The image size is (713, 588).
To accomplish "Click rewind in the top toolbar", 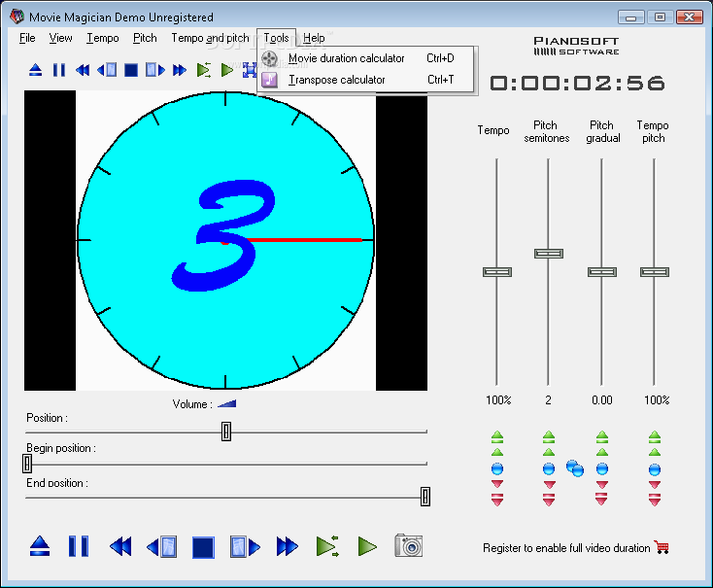I will coord(83,70).
